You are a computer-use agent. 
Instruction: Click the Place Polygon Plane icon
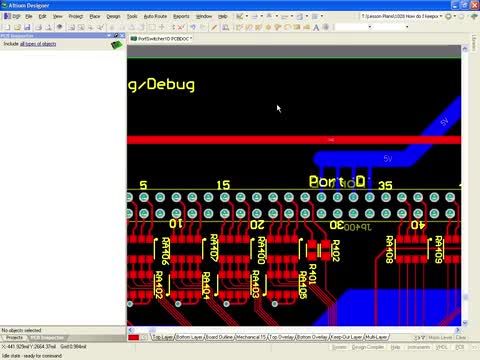306,27
